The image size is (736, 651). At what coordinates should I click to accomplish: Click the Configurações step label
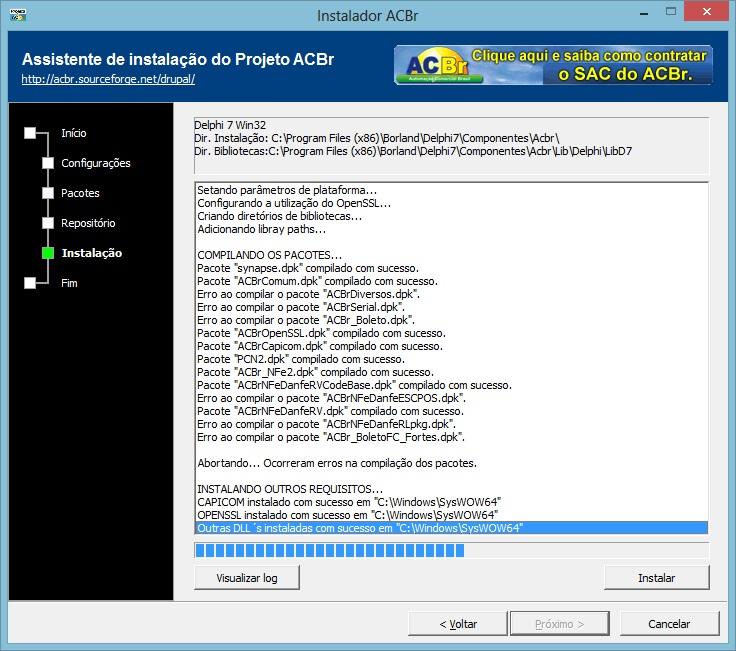coord(96,163)
